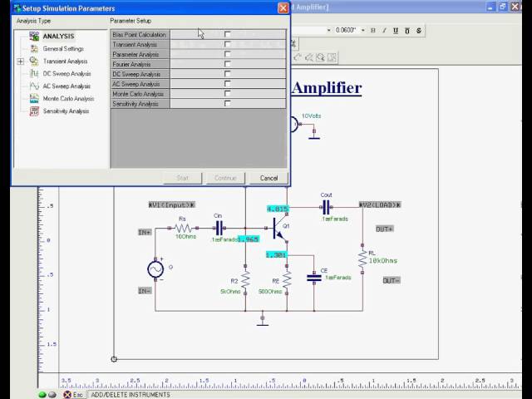Viewport: 532px width, 399px height.
Task: Click the Sensitivity Analysis tree icon
Action: point(34,111)
